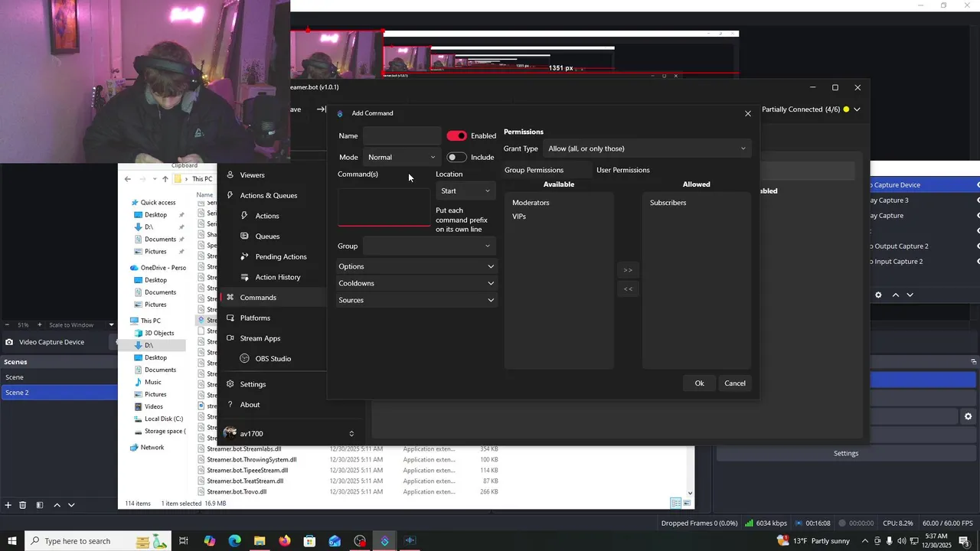The width and height of the screenshot is (980, 551).
Task: Click Cancel in Add Command dialog
Action: click(735, 383)
